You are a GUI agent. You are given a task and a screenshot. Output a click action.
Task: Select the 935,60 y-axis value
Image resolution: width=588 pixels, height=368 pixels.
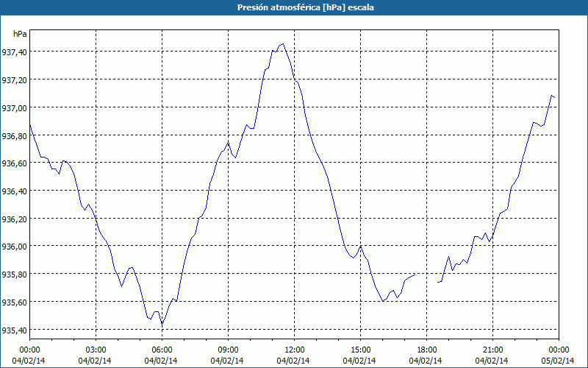(x=14, y=302)
